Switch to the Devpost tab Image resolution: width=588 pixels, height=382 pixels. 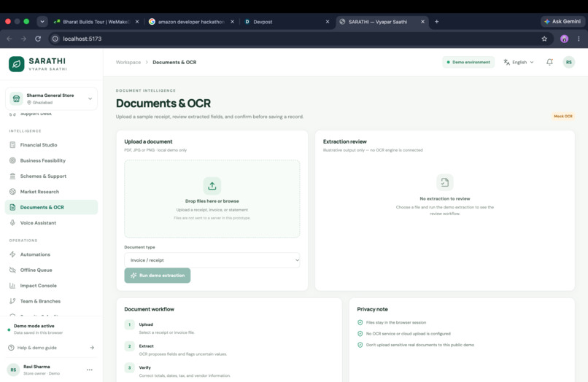287,22
